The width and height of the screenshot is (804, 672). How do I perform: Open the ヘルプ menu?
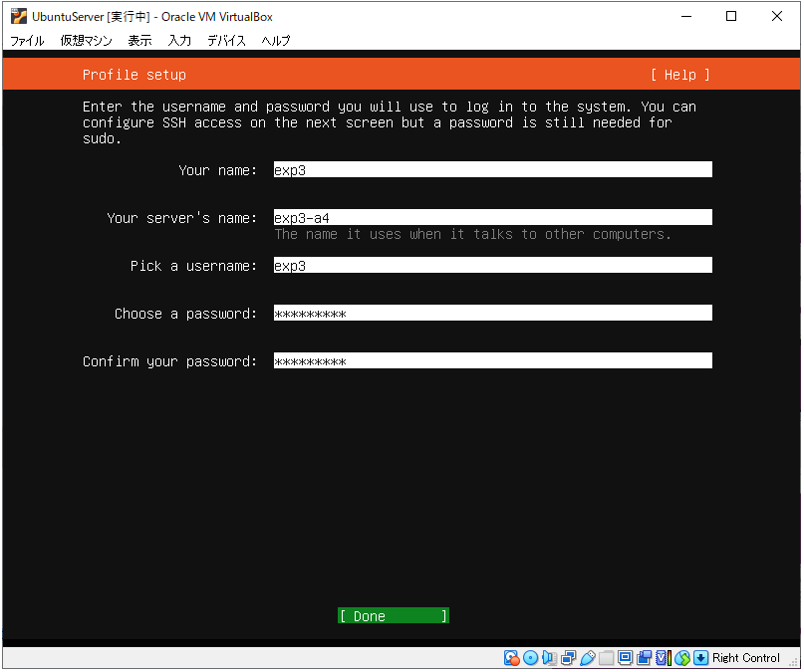276,41
